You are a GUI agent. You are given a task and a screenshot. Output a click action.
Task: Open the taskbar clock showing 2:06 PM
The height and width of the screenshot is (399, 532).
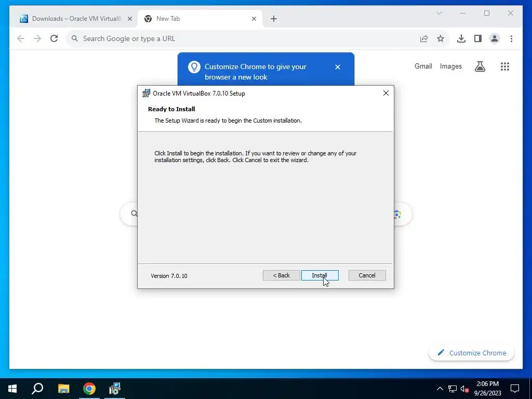[487, 389]
